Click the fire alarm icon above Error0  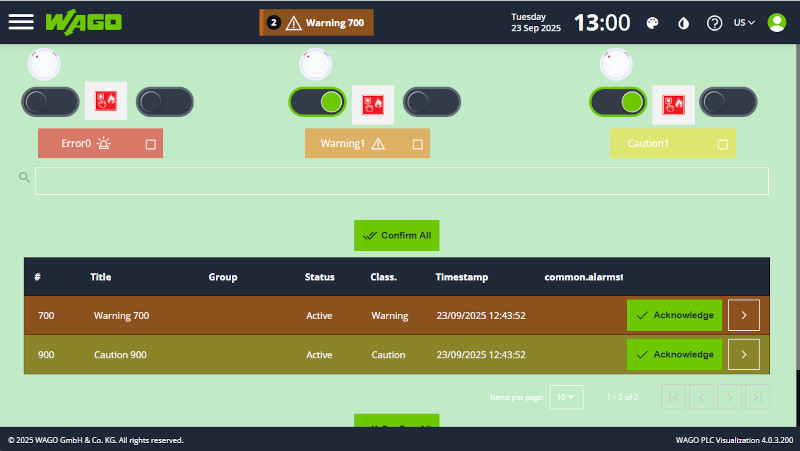coord(106,102)
